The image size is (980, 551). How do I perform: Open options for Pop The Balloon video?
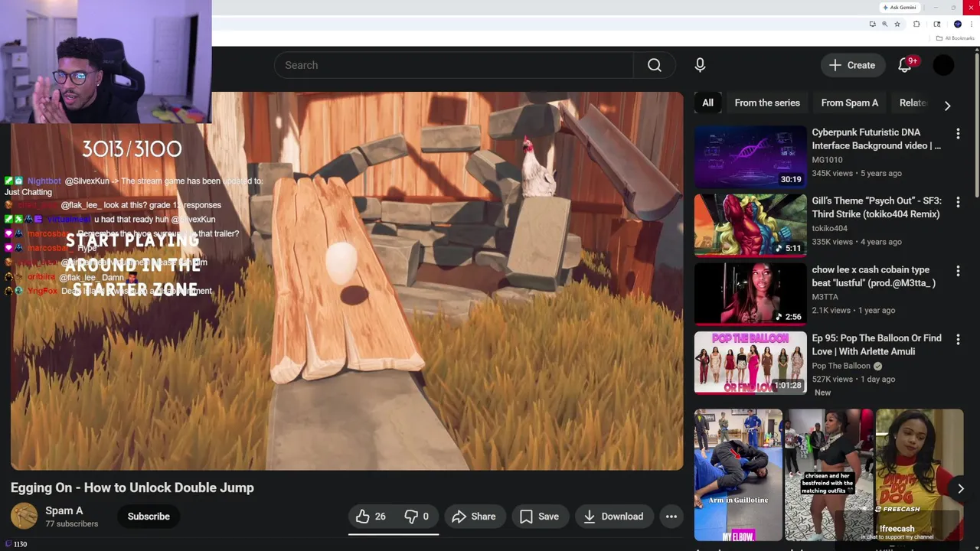[x=958, y=340]
